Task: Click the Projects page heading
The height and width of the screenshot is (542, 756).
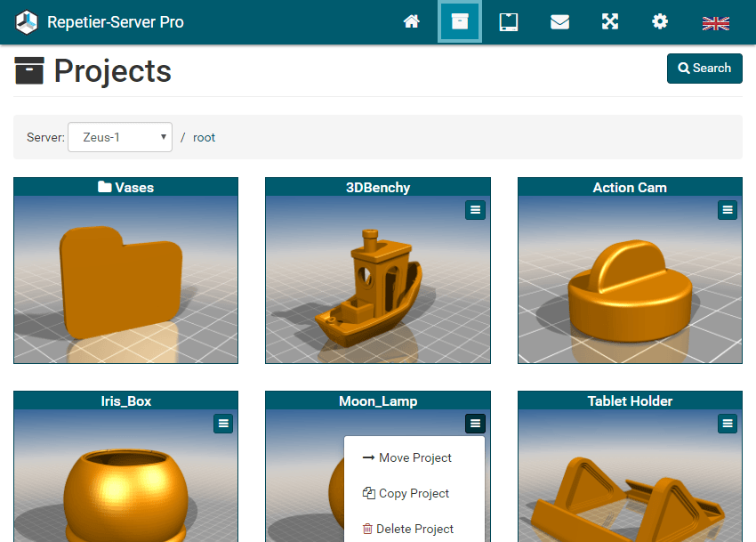Action: [112, 71]
